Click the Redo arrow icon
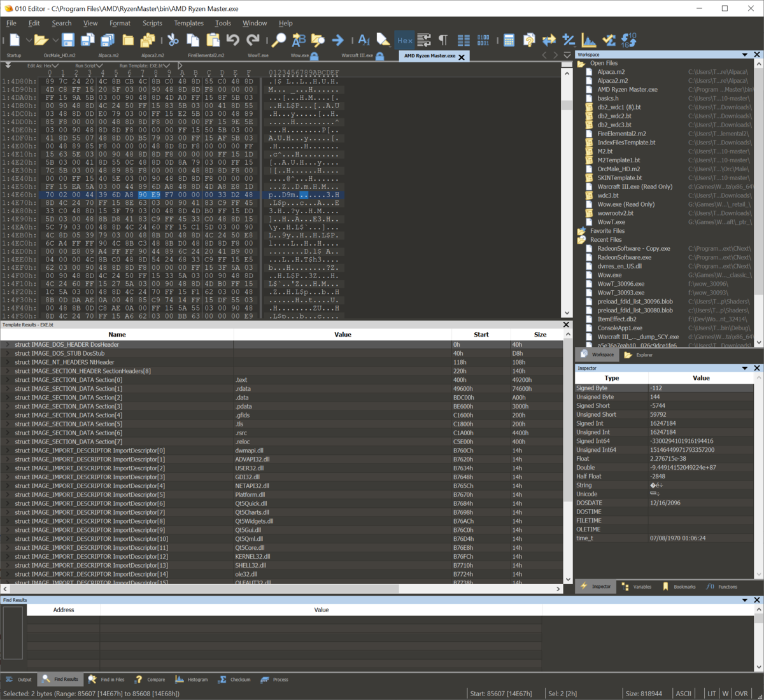The image size is (764, 700). pos(253,40)
